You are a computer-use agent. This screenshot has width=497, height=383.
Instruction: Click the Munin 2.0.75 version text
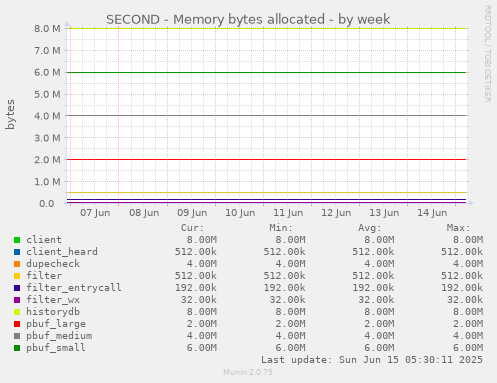(248, 372)
